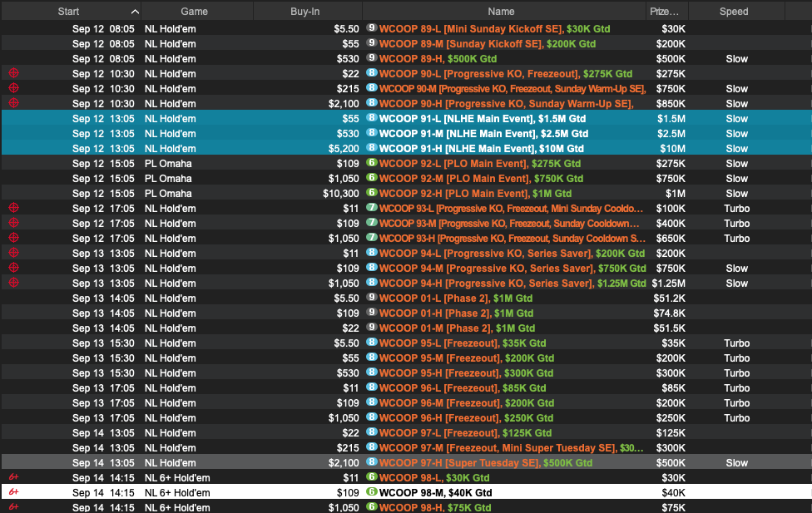812x513 pixels.
Task: Click the sort arrow in the Start column header
Action: point(135,12)
